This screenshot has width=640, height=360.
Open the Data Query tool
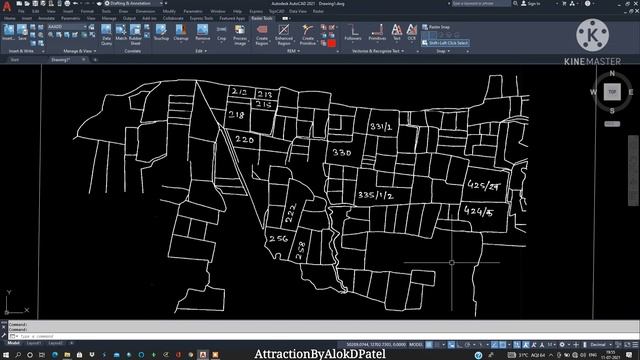pyautogui.click(x=106, y=35)
